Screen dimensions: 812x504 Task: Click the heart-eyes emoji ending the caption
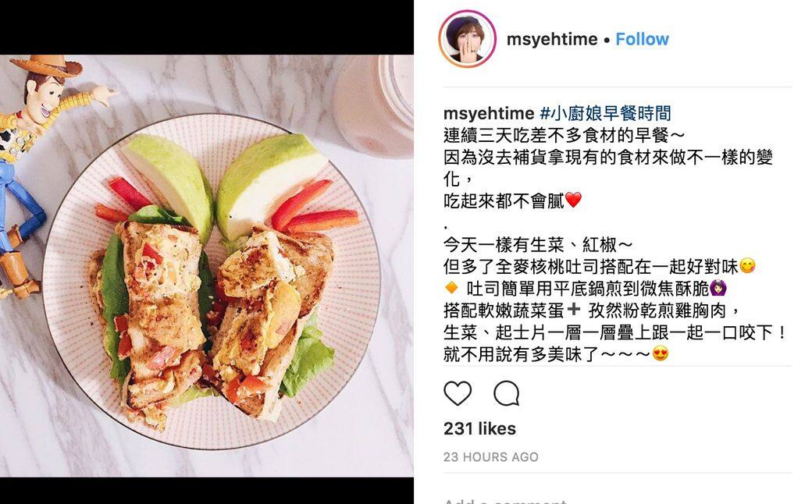coord(661,353)
